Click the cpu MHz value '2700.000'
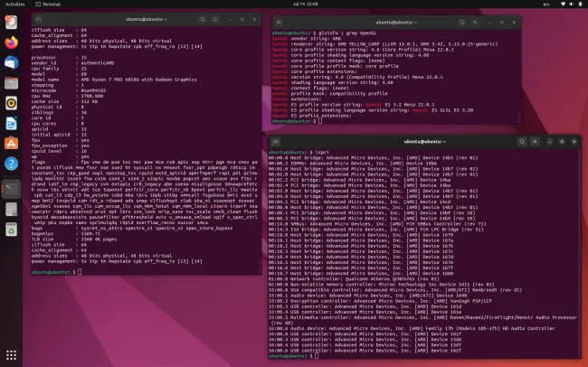The height and width of the screenshot is (367, 588). (92, 96)
